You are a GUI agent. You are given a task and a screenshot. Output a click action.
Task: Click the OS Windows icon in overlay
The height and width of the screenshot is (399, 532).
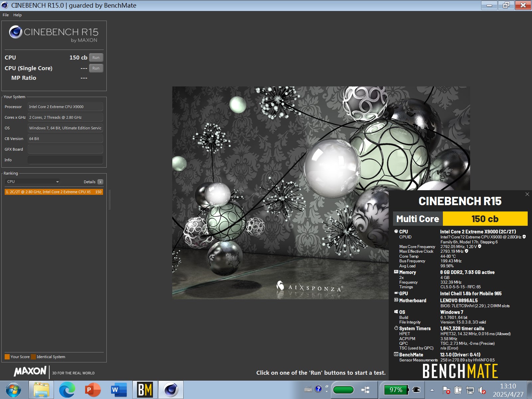396,312
